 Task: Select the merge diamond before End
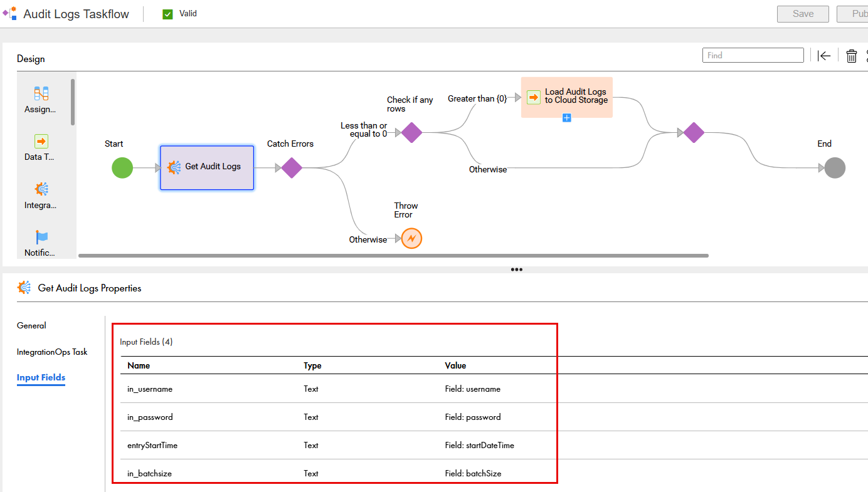694,133
